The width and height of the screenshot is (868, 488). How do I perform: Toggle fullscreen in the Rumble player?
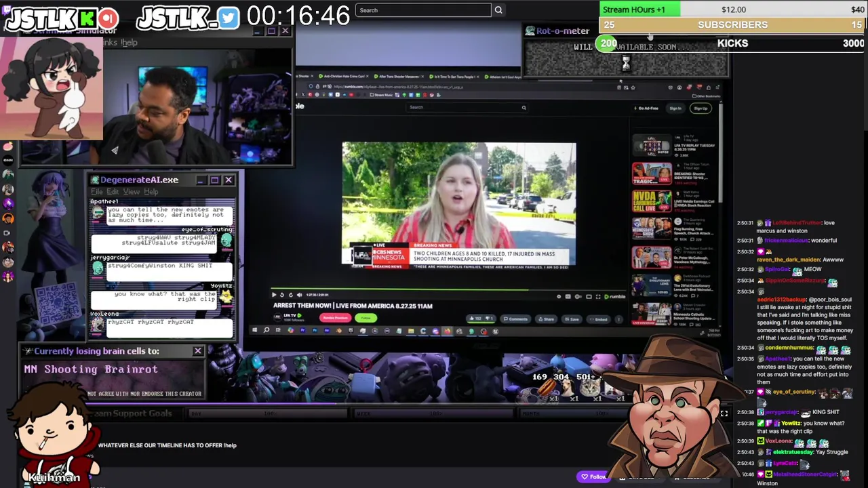coord(597,296)
